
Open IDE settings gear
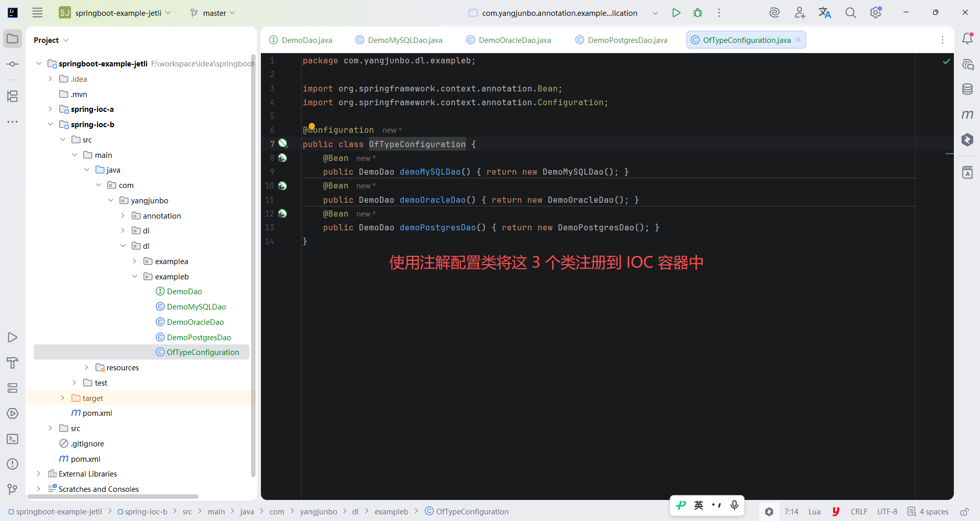click(876, 12)
